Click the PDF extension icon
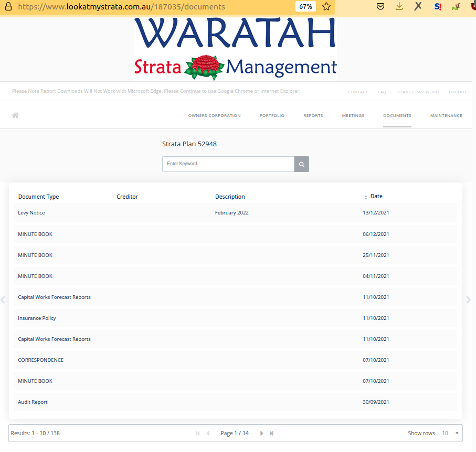This screenshot has height=452, width=476. 456,7
